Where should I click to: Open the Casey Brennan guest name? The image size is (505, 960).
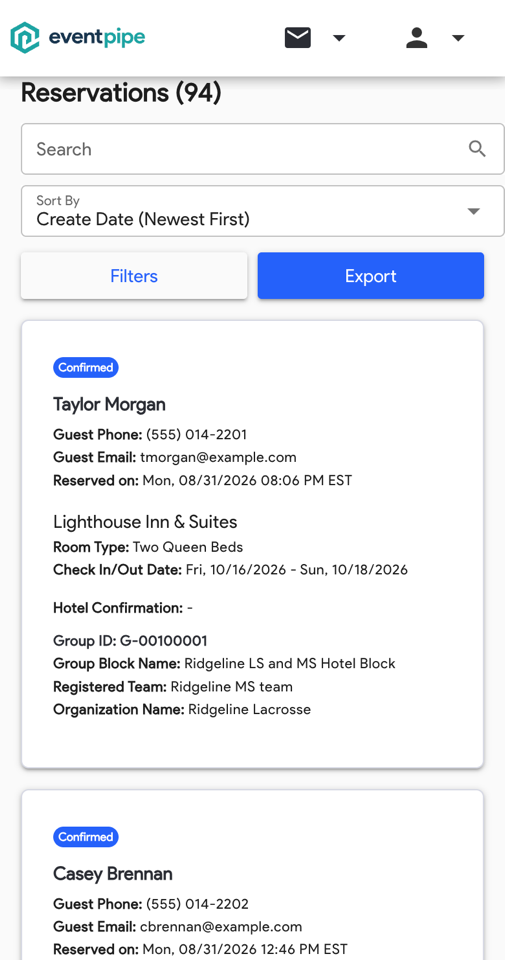click(x=113, y=874)
